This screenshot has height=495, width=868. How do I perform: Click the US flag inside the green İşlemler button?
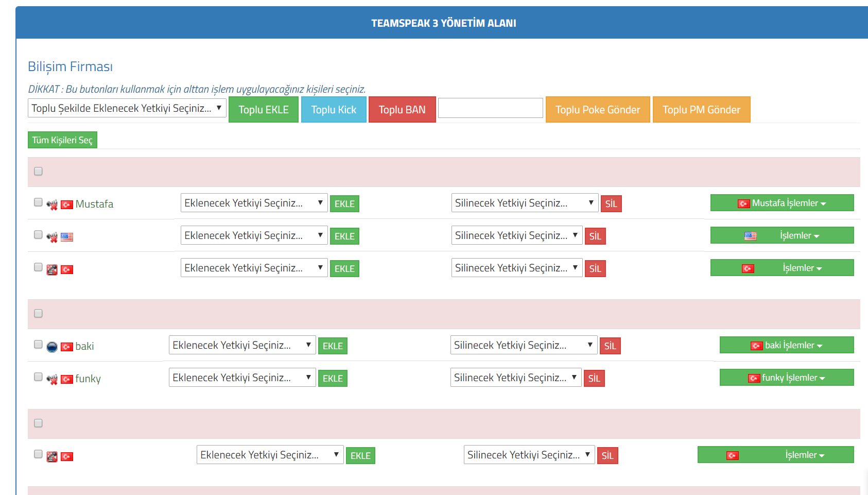(751, 236)
